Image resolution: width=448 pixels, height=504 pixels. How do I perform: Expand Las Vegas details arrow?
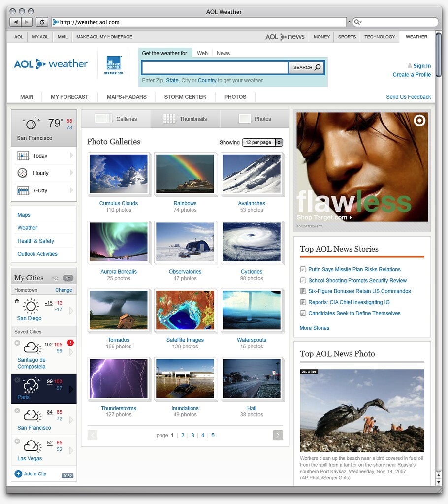(71, 451)
